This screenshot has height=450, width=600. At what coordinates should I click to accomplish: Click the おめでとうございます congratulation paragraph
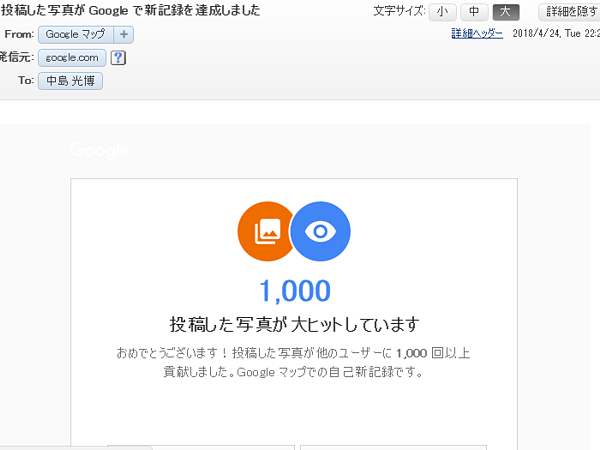[x=293, y=362]
